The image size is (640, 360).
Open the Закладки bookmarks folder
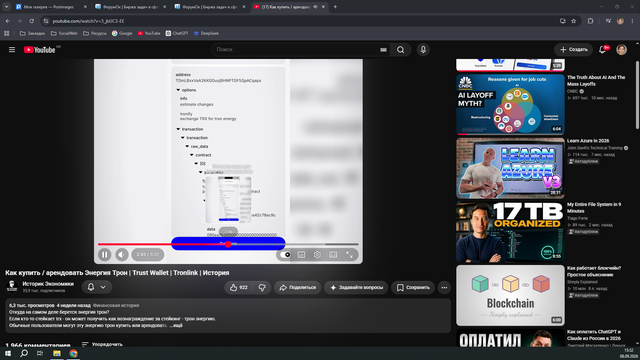coord(32,33)
